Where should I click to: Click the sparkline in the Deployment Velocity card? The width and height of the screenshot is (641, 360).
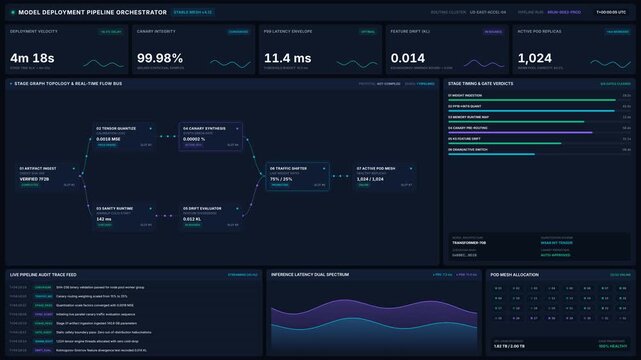(x=103, y=64)
